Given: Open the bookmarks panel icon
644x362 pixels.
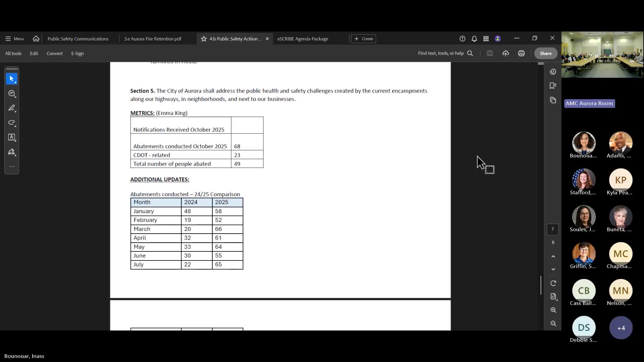Looking at the screenshot, I should point(553,86).
